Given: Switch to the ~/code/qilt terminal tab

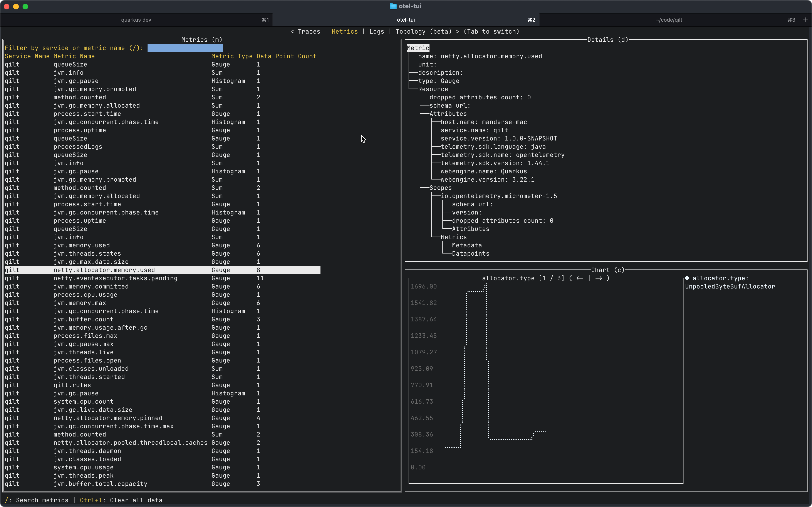Looking at the screenshot, I should pyautogui.click(x=668, y=20).
